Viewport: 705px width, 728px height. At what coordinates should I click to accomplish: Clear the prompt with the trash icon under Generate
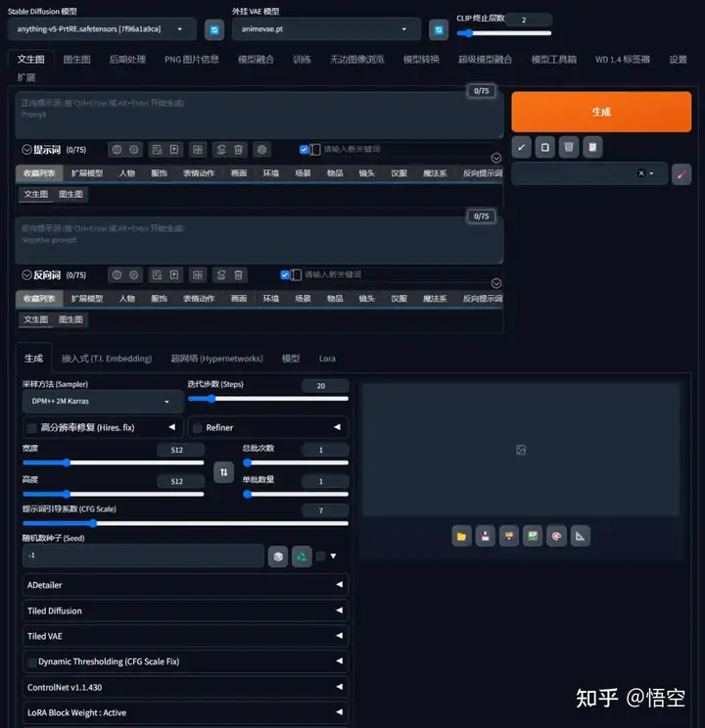point(569,147)
